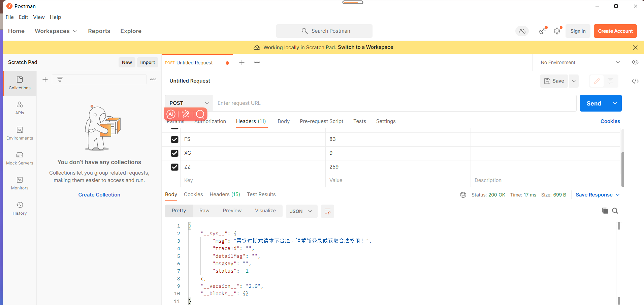Select the Visualize response view
Viewport: 644px width, 305px height.
265,211
